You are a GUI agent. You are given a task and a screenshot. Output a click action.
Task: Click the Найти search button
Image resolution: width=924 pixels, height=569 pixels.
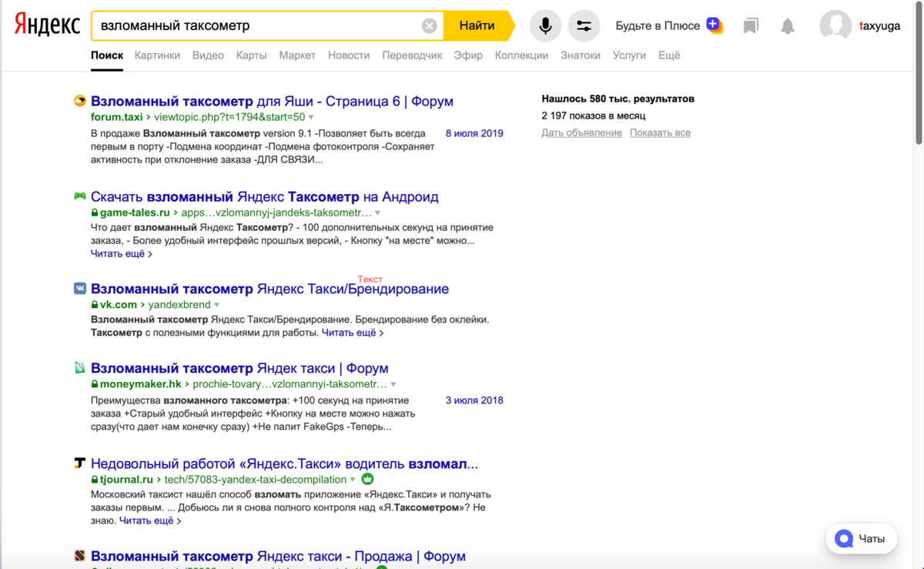pyautogui.click(x=477, y=25)
